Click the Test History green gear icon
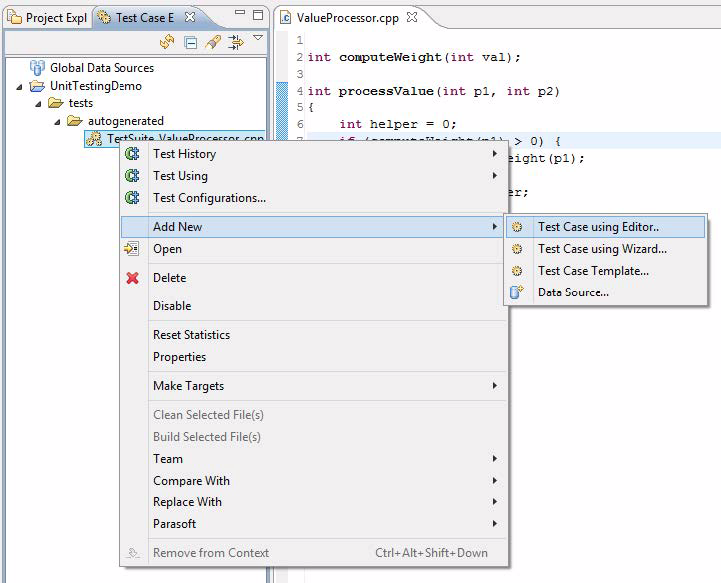Viewport: 721px width, 583px height. [132, 154]
